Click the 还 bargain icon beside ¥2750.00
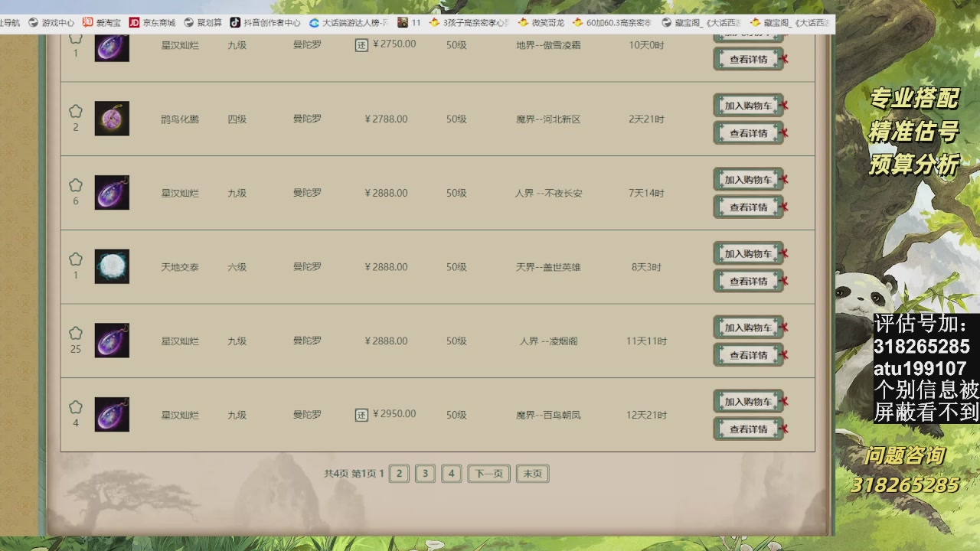The image size is (980, 551). click(x=362, y=45)
